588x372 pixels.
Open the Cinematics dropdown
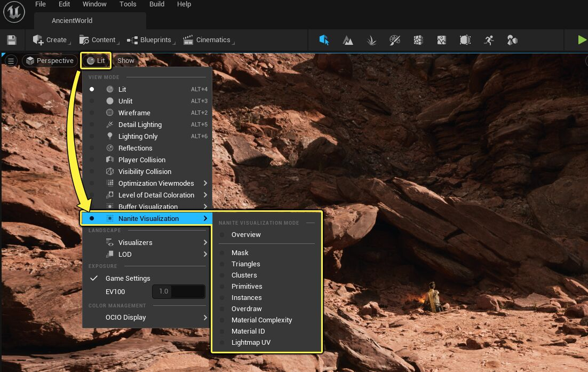(x=208, y=40)
